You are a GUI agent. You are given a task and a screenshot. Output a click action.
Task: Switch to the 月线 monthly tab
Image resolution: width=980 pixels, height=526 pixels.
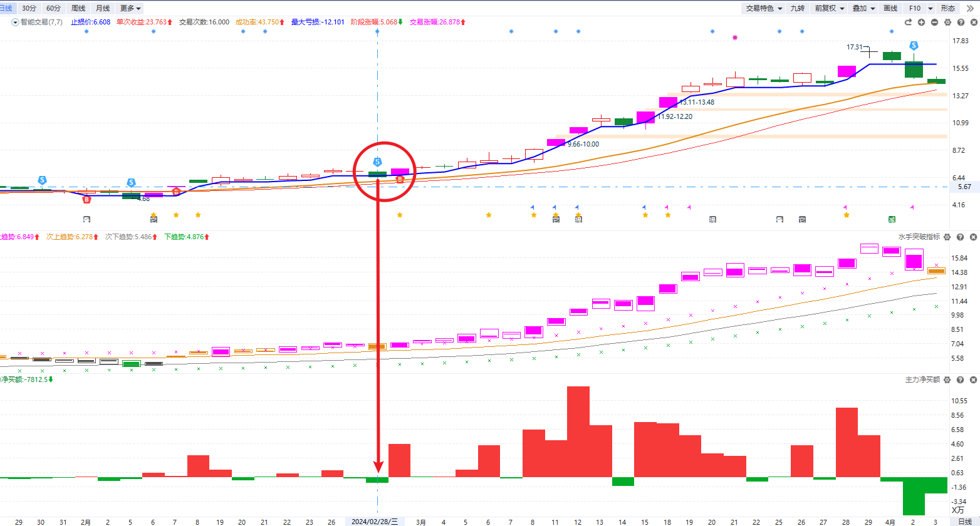[103, 8]
